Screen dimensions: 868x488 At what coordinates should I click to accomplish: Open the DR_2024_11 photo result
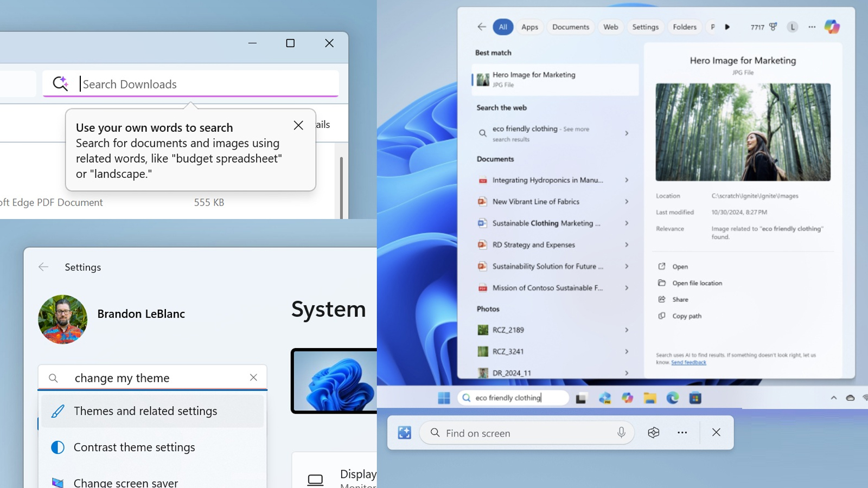pyautogui.click(x=555, y=373)
